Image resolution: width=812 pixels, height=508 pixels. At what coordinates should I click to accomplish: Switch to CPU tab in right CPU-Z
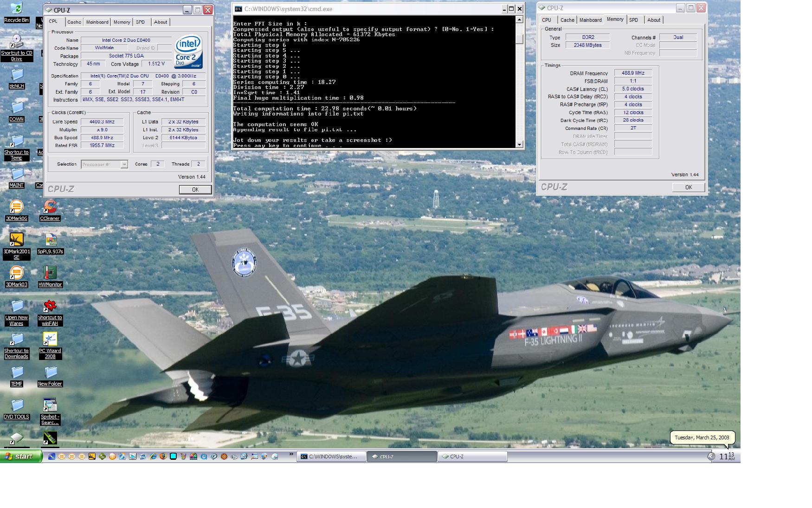547,20
